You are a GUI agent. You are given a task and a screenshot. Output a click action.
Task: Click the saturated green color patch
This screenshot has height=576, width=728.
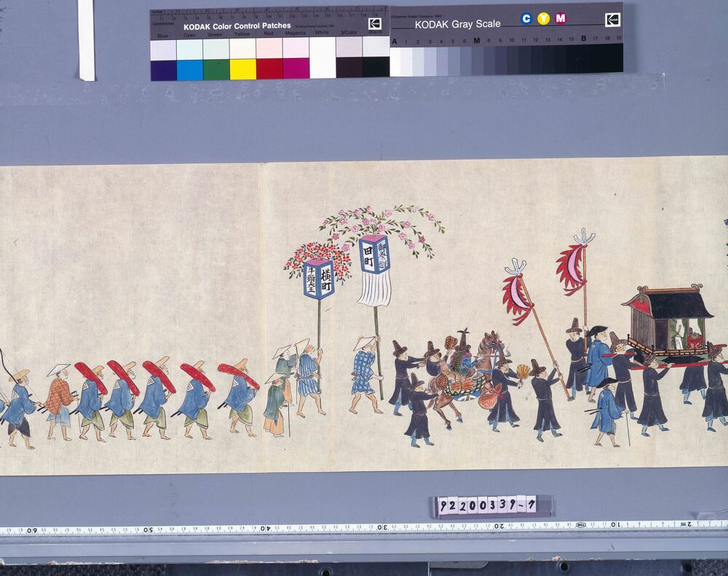pos(216,70)
